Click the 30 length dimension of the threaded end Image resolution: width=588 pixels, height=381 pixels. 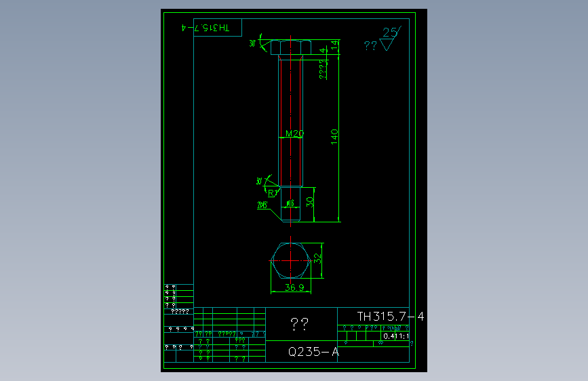pyautogui.click(x=309, y=202)
